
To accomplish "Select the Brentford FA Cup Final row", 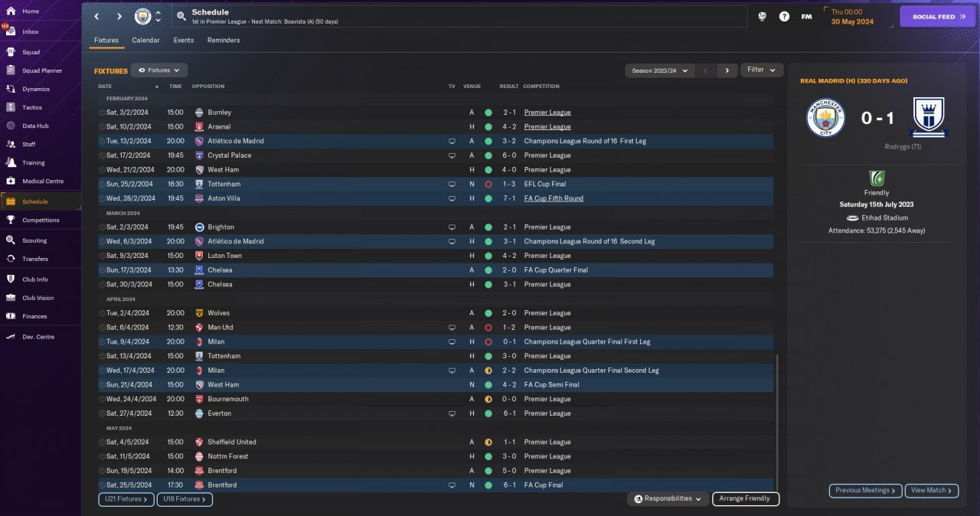I will coord(436,485).
